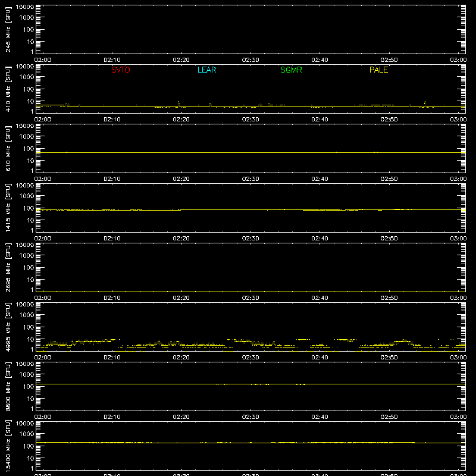
Task: Click the 02:10 time label below 245 MHz plot
Action: pos(112,60)
